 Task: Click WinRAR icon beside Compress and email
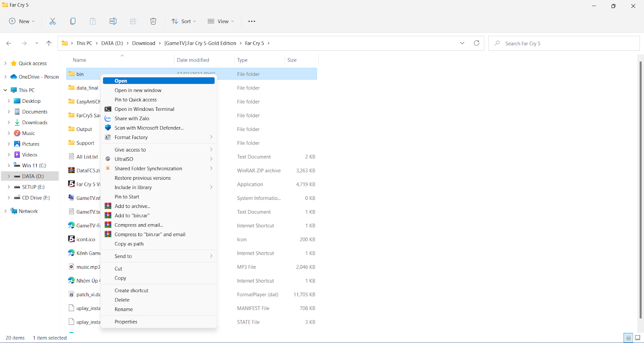point(108,225)
